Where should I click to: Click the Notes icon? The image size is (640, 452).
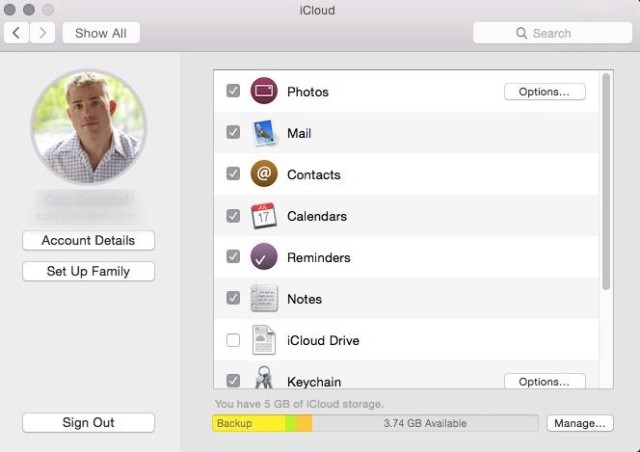click(x=264, y=299)
